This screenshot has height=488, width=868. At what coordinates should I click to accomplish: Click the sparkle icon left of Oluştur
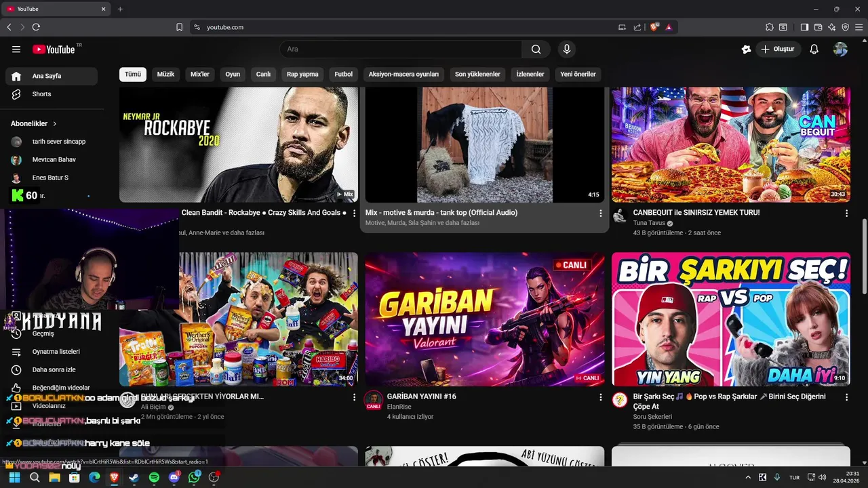click(x=747, y=49)
